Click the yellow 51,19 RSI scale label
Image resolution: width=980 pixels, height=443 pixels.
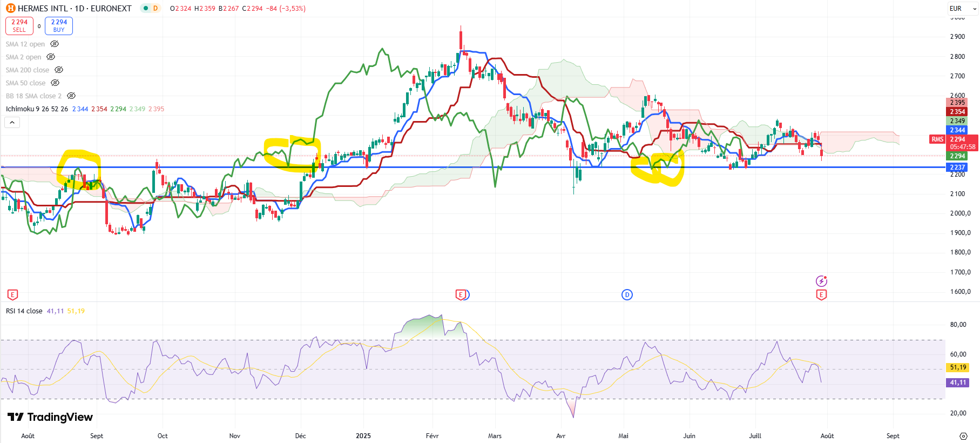coord(958,367)
